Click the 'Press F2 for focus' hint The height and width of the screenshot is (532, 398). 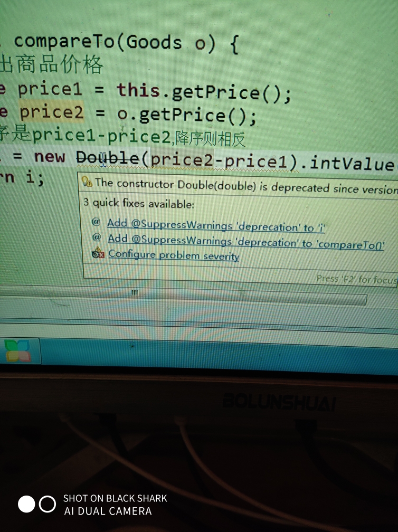(x=356, y=279)
